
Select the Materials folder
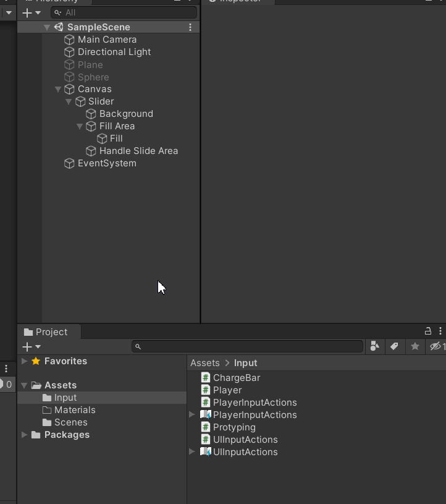(75, 410)
